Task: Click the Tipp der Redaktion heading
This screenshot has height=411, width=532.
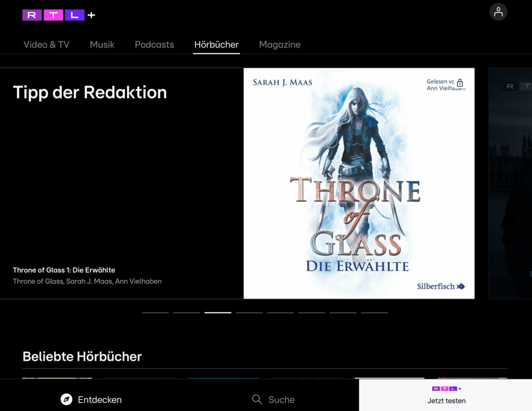Action: tap(90, 92)
